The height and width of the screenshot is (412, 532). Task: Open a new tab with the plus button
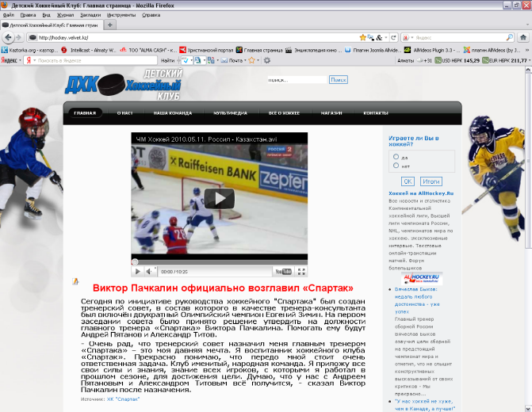pyautogui.click(x=109, y=25)
